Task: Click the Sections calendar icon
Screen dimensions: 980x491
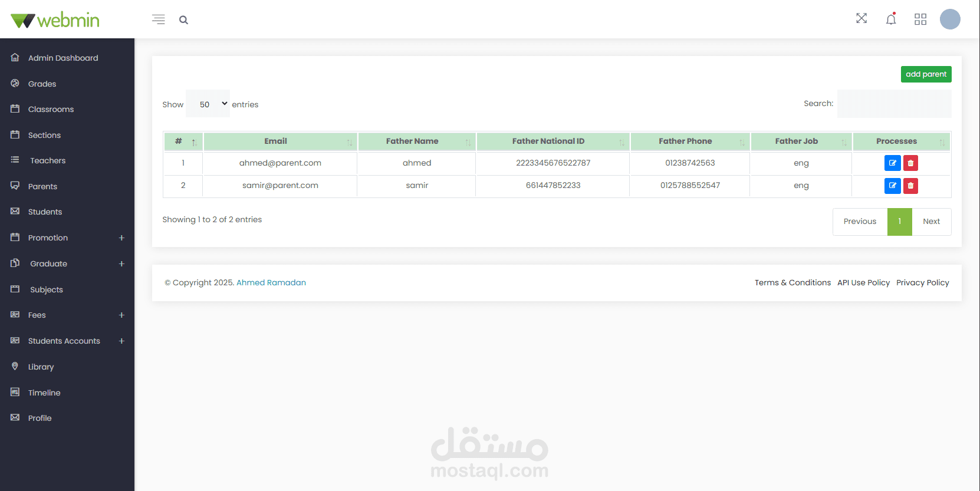Action: 15,134
